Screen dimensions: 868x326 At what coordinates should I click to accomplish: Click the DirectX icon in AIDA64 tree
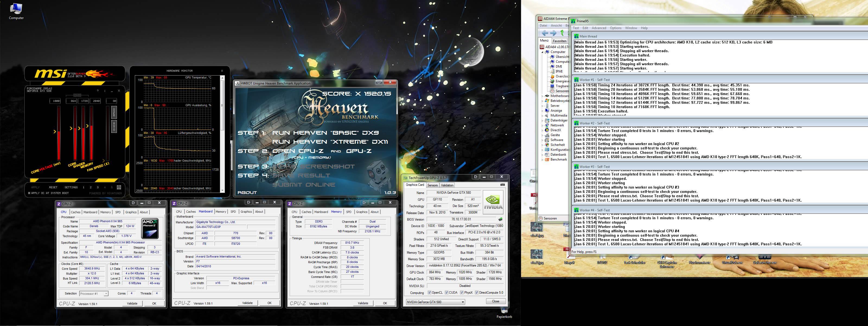[x=547, y=130]
